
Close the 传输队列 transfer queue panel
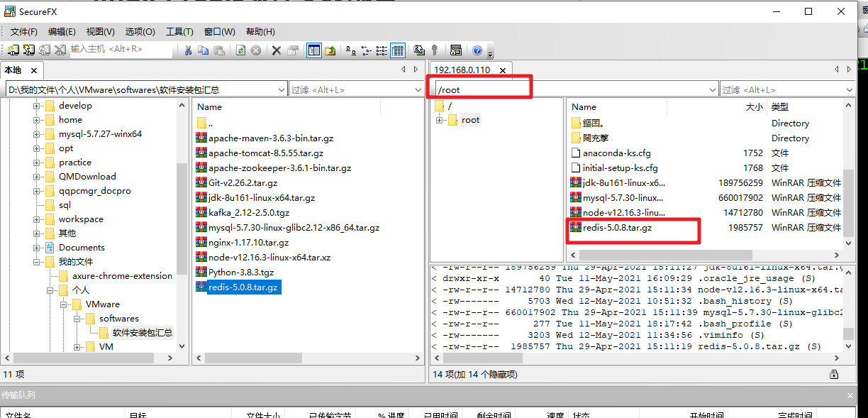tap(851, 395)
